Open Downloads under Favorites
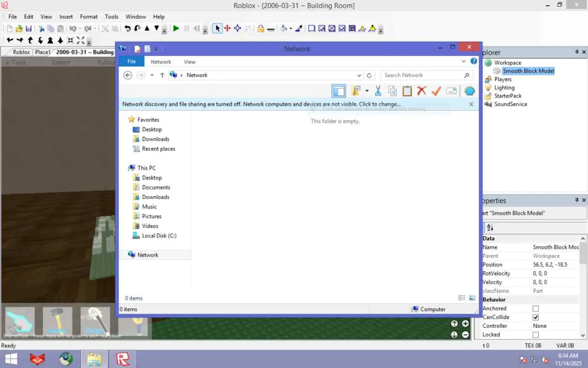 (155, 139)
